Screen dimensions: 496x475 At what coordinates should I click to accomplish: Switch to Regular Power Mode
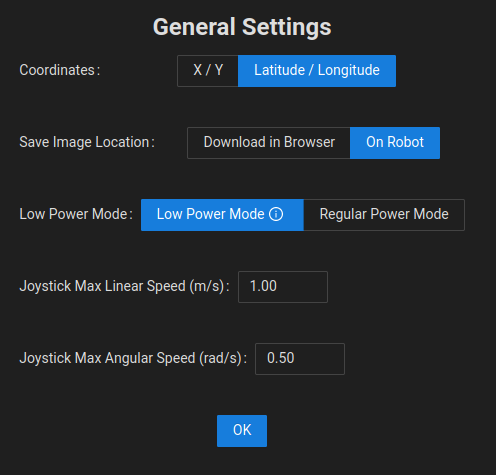pyautogui.click(x=384, y=215)
